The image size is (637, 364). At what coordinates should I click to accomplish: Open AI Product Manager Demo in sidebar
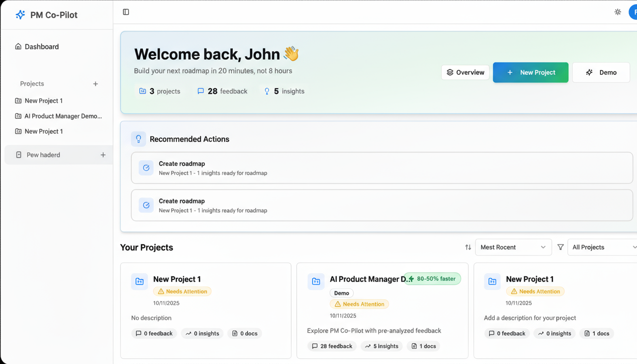pos(63,116)
